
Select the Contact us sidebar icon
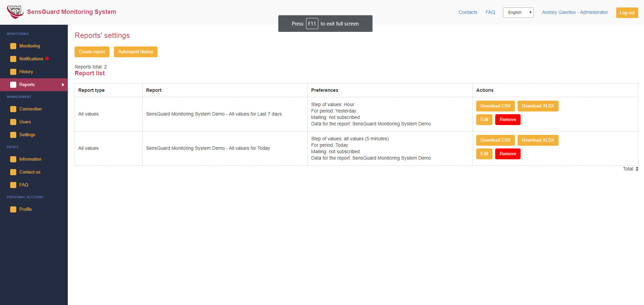coord(13,172)
